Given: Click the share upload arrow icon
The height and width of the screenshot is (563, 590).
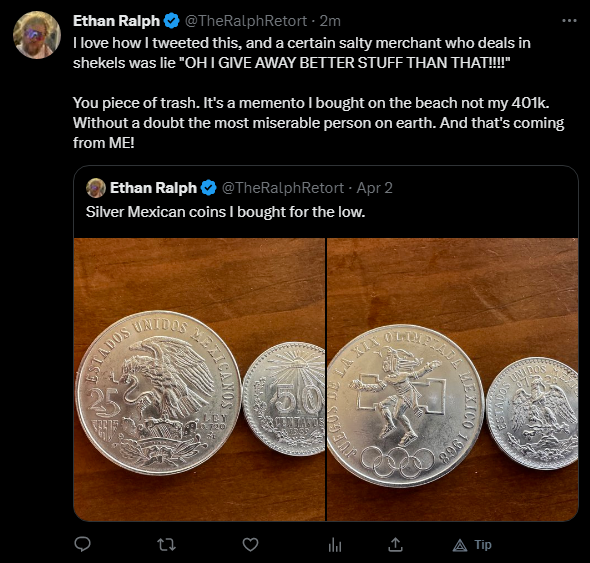Looking at the screenshot, I should coord(395,544).
